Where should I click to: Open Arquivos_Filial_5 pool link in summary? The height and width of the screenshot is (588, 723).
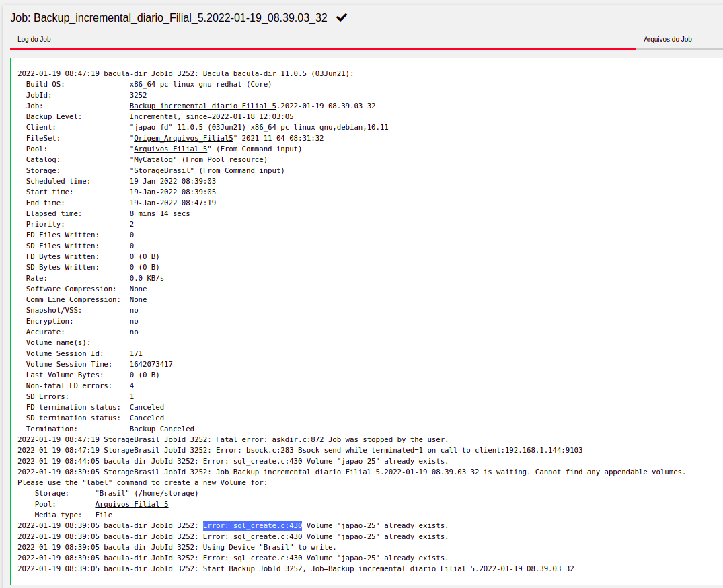[x=170, y=149]
